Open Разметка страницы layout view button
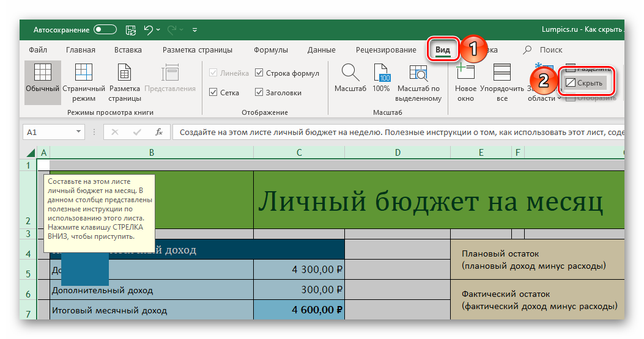This screenshot has height=339, width=644. pos(125,81)
